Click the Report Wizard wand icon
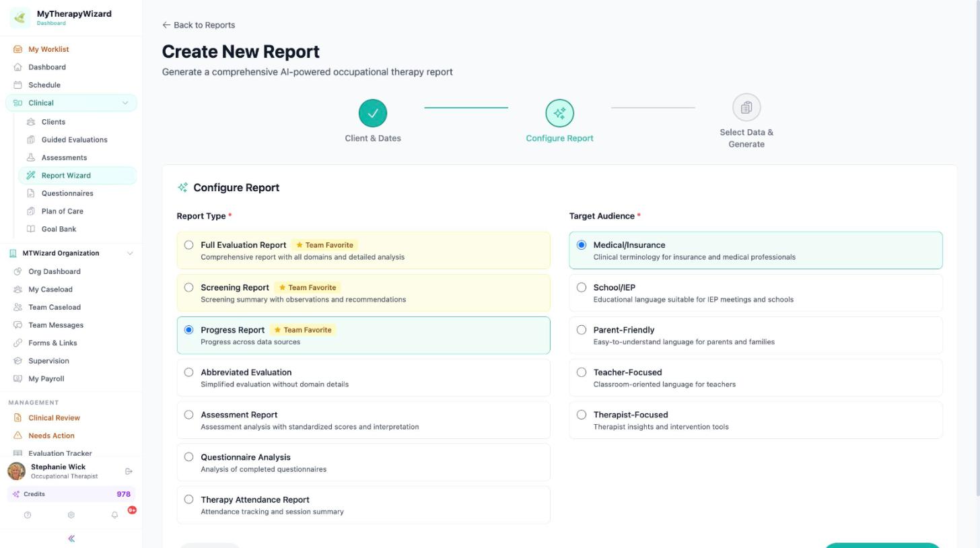Screen dimensions: 980x548 (31, 176)
